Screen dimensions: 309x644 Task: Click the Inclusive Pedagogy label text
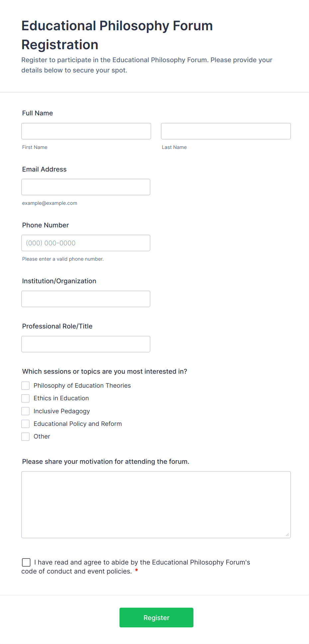[x=61, y=411]
